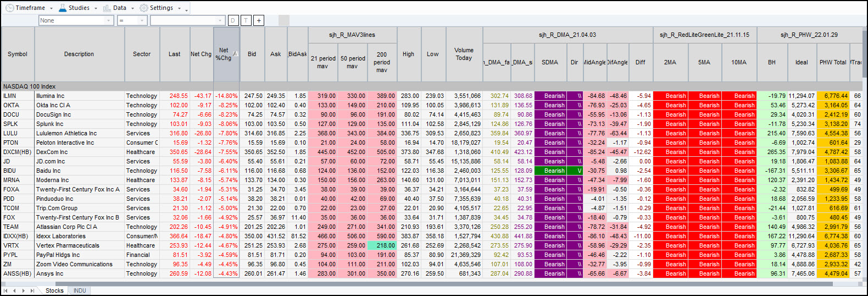
Task: Click the 10MA column header
Action: click(739, 62)
